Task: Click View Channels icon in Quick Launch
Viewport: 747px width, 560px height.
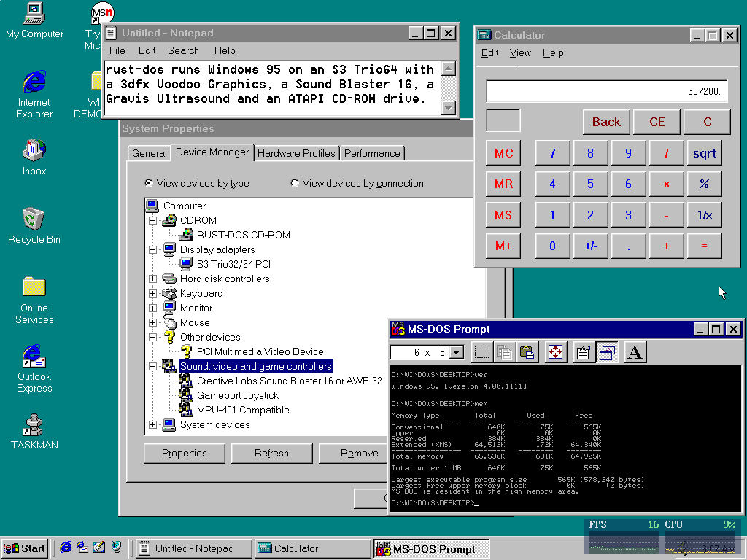Action: (x=116, y=548)
